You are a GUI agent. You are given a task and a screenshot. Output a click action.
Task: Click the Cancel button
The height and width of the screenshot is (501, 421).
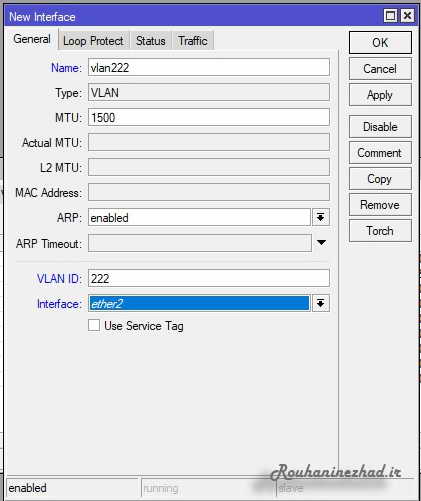click(380, 69)
